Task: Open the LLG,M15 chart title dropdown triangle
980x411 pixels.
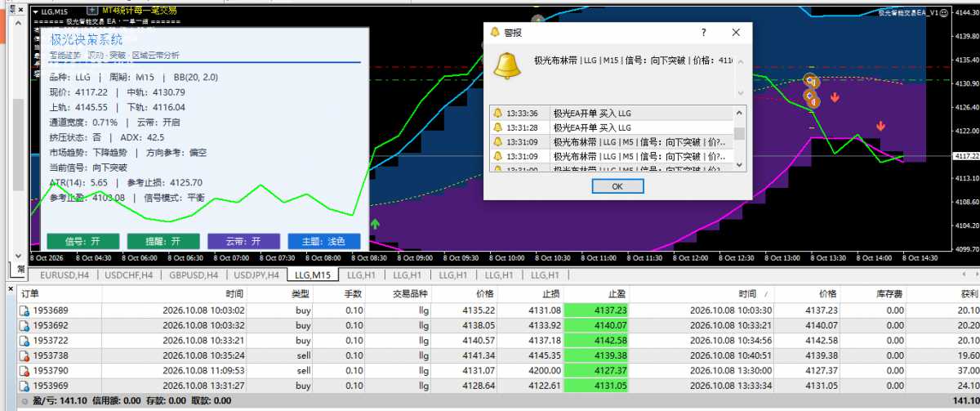Action: (35, 11)
